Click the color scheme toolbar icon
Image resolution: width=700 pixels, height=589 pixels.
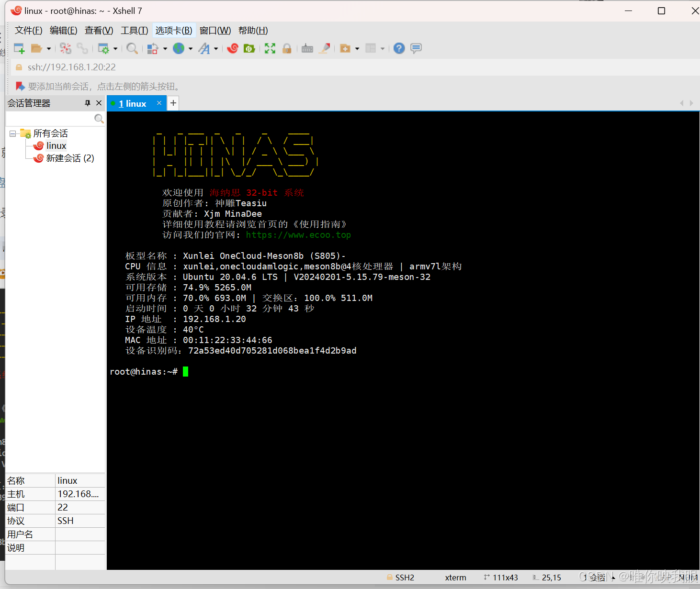153,48
